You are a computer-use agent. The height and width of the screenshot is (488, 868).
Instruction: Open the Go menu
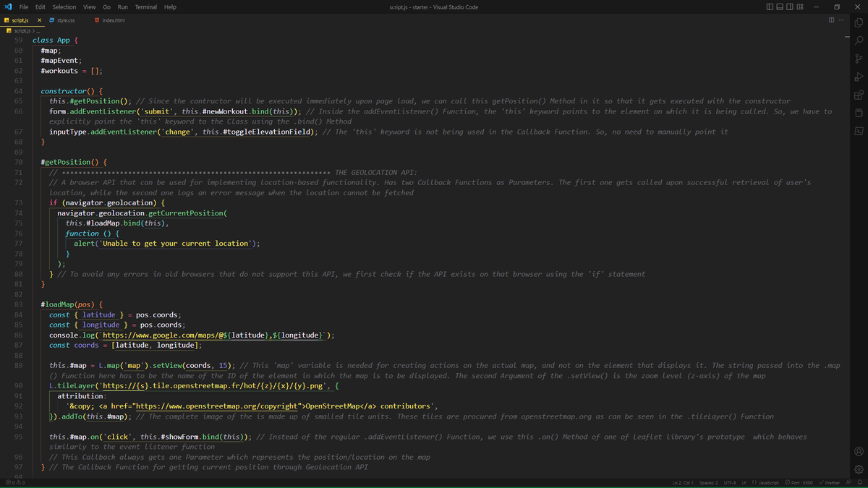[x=107, y=7]
